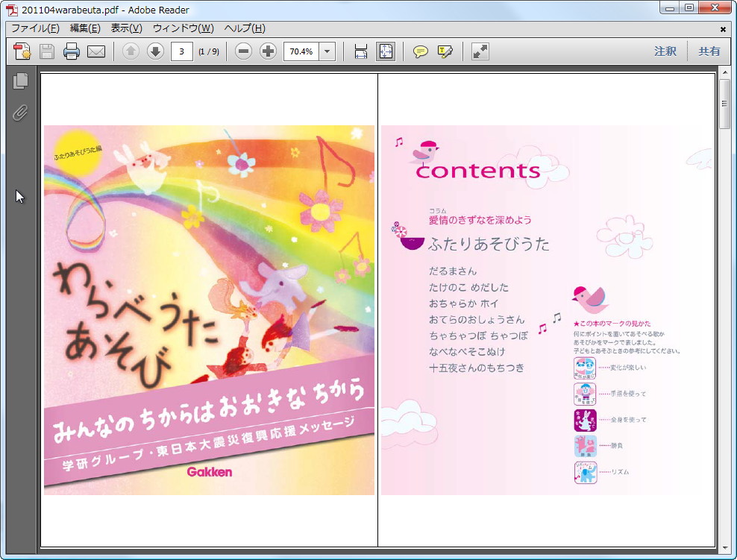Click the Gakken logo on cover
737x560 pixels.
point(210,472)
